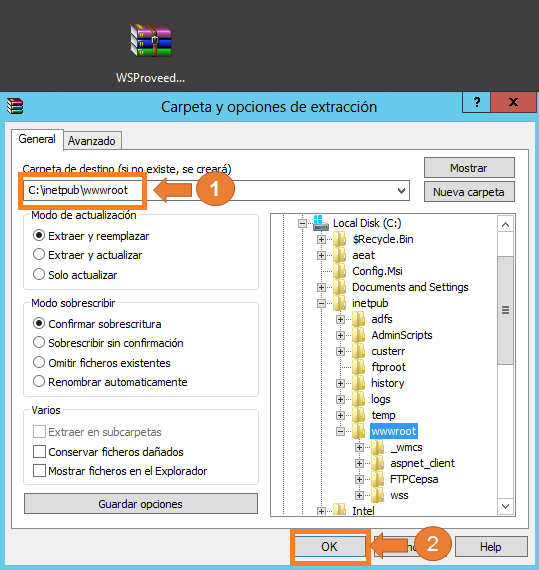The image size is (539, 570).
Task: Collapse the Local Disk (C:) tree node
Action: tap(302, 223)
